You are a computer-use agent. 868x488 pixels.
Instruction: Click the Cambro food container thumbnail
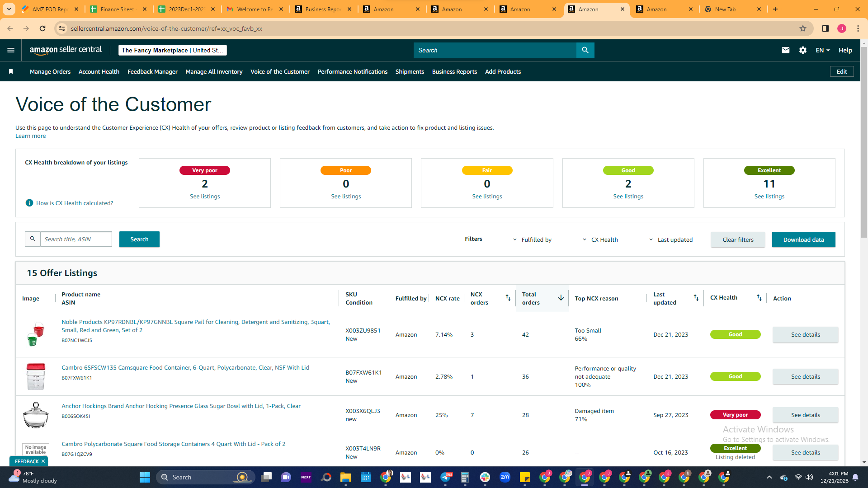coord(36,376)
